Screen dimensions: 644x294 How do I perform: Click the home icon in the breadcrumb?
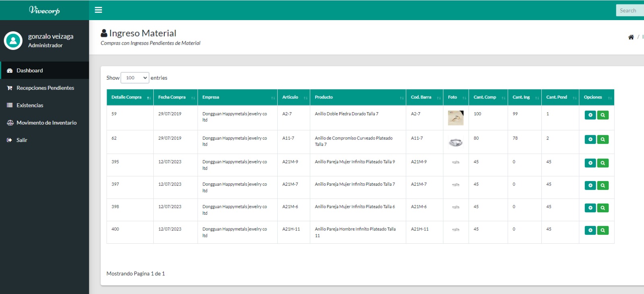point(631,37)
